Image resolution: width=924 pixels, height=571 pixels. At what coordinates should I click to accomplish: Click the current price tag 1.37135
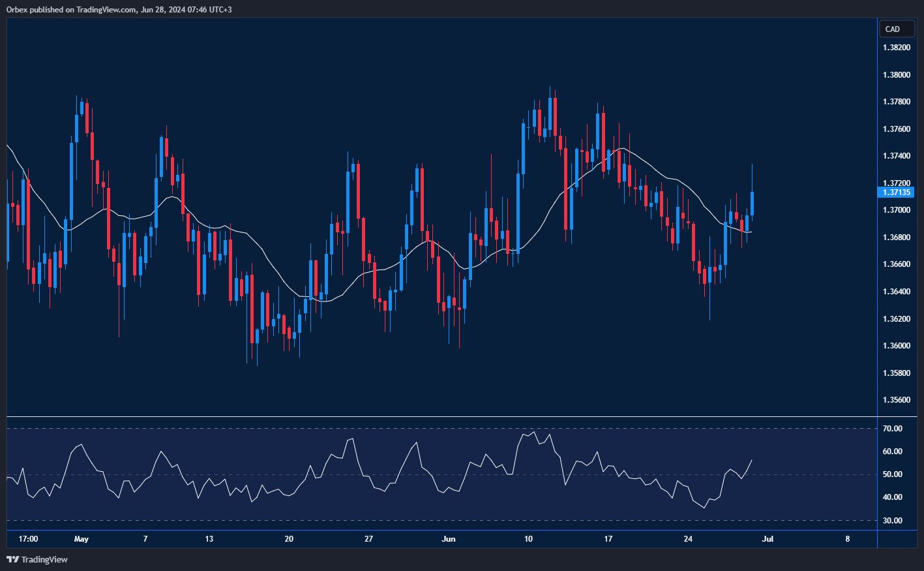point(897,193)
